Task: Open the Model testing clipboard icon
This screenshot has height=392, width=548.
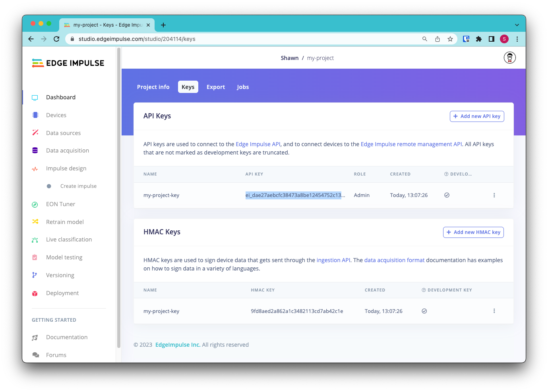Action: coord(35,257)
